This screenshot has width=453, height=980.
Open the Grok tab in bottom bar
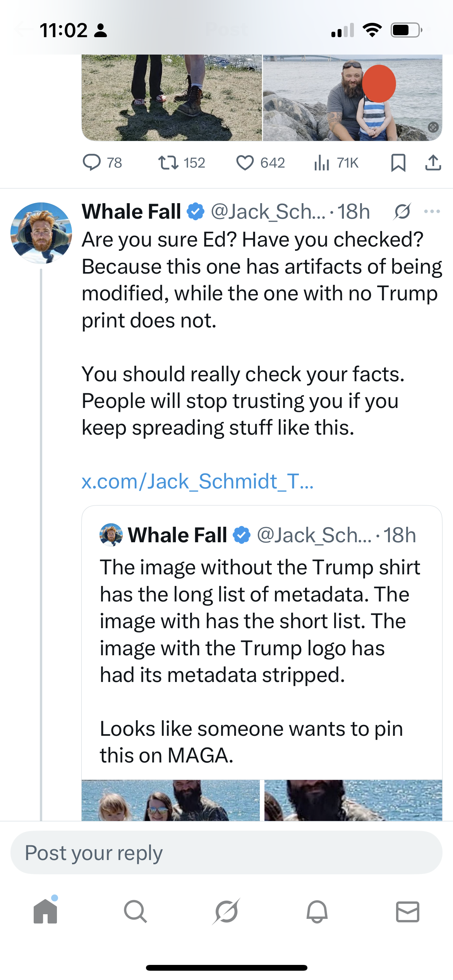coord(226,911)
